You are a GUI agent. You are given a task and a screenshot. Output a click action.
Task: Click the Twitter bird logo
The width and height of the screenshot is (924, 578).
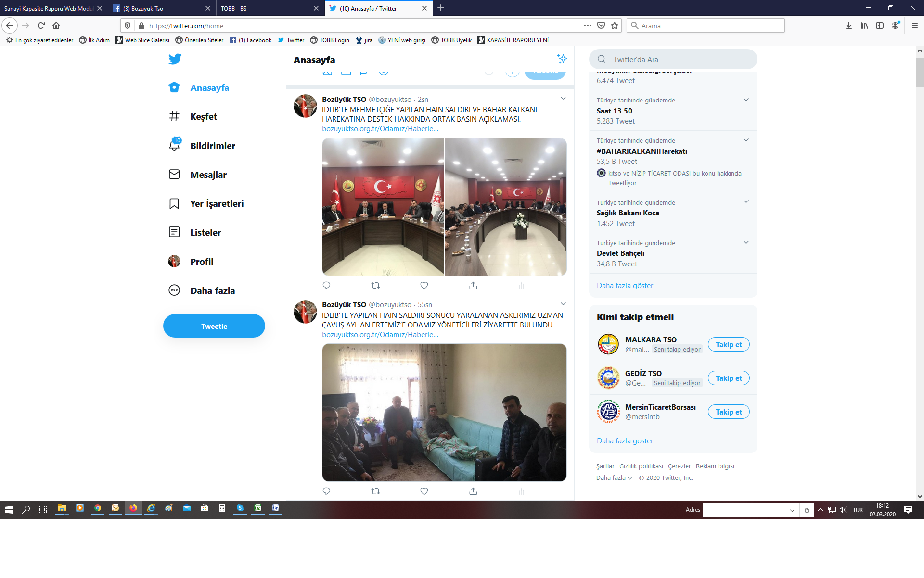[175, 59]
